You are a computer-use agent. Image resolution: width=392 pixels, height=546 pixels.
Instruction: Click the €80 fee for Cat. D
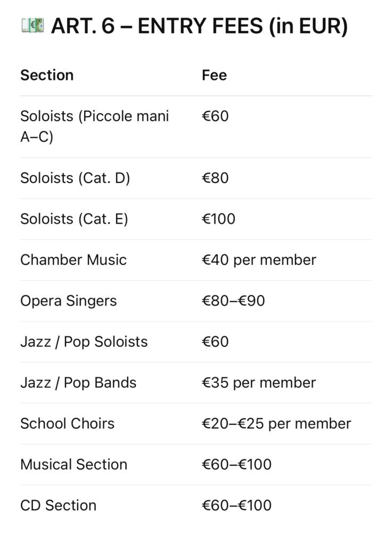click(215, 178)
